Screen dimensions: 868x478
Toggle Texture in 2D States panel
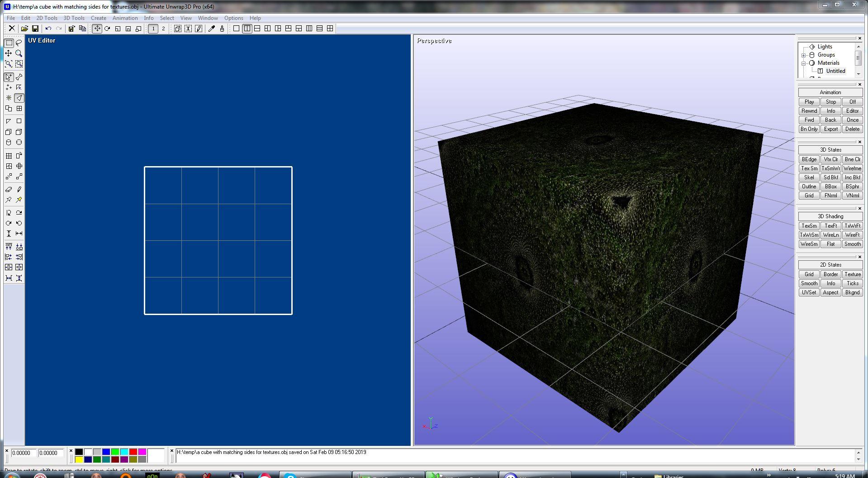852,274
